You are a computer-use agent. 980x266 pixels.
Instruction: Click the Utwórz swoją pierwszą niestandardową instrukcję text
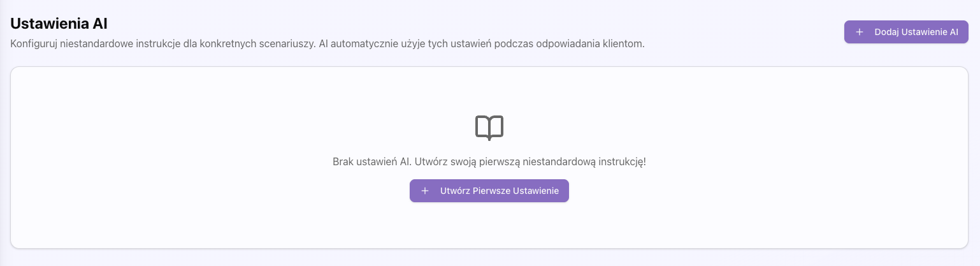coord(530,162)
